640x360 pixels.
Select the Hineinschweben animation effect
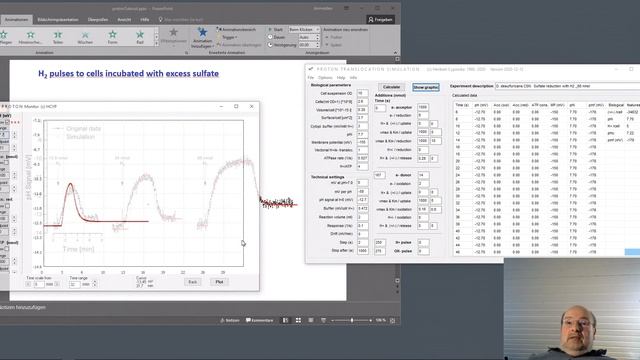(31, 37)
